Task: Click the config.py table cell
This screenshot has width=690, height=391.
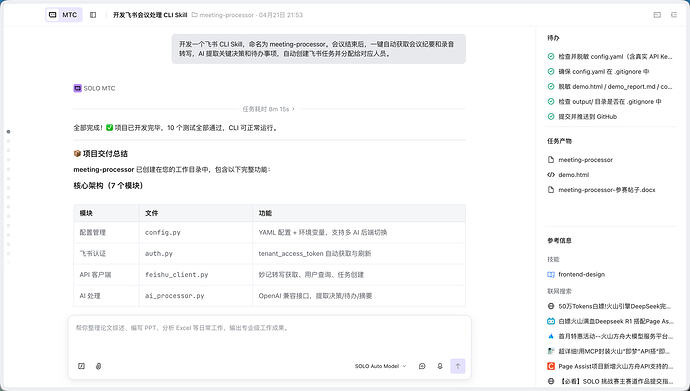Action: pos(195,232)
